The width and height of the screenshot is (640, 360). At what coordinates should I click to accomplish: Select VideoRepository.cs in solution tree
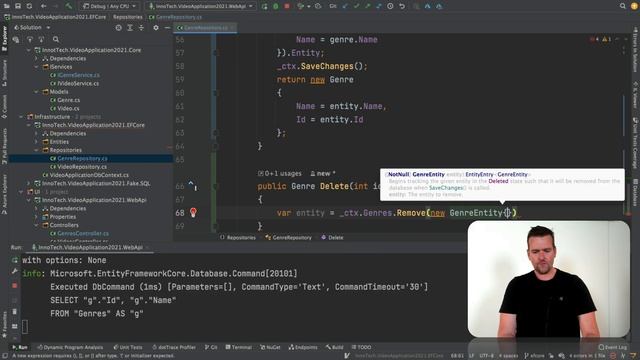pyautogui.click(x=82, y=167)
